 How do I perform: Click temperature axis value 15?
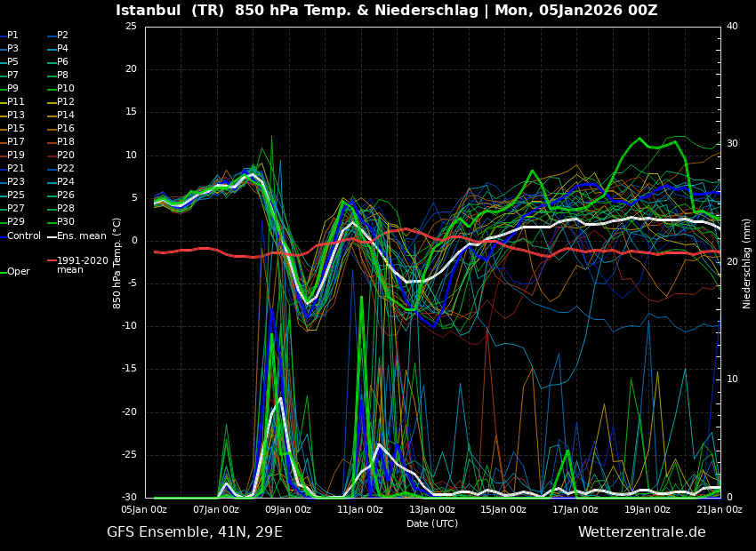tap(131, 112)
